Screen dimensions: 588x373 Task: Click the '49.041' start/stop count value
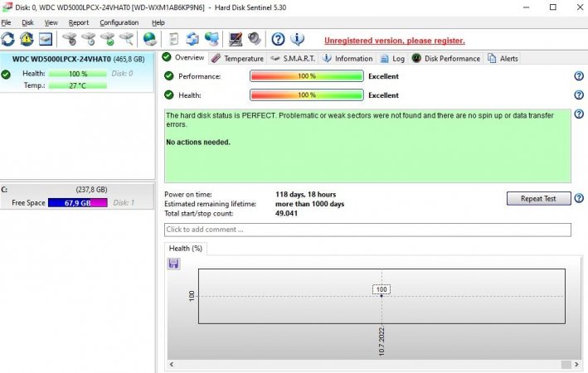pyautogui.click(x=286, y=213)
